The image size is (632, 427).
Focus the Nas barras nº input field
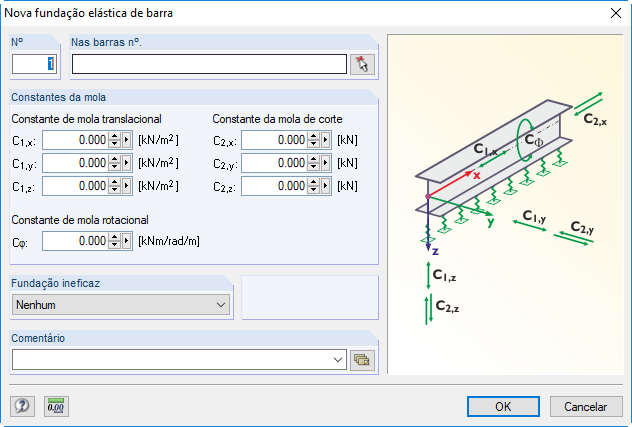pos(209,64)
